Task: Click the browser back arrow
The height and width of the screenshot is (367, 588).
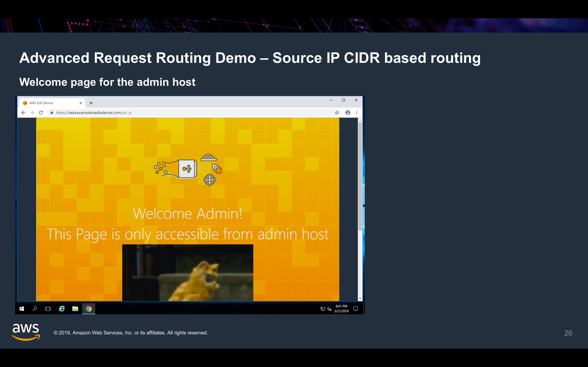Action: [x=23, y=113]
